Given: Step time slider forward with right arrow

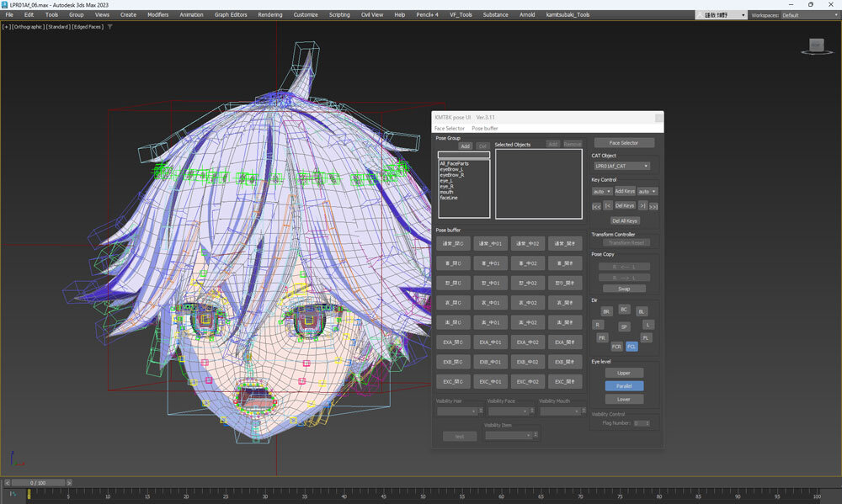Looking at the screenshot, I should click(69, 482).
